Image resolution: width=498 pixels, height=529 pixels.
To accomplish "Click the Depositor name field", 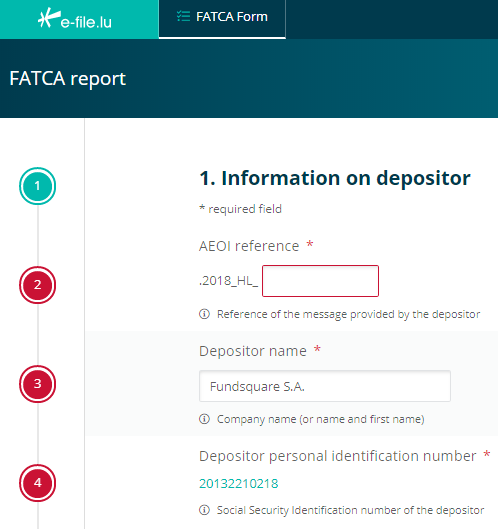I will pyautogui.click(x=325, y=386).
